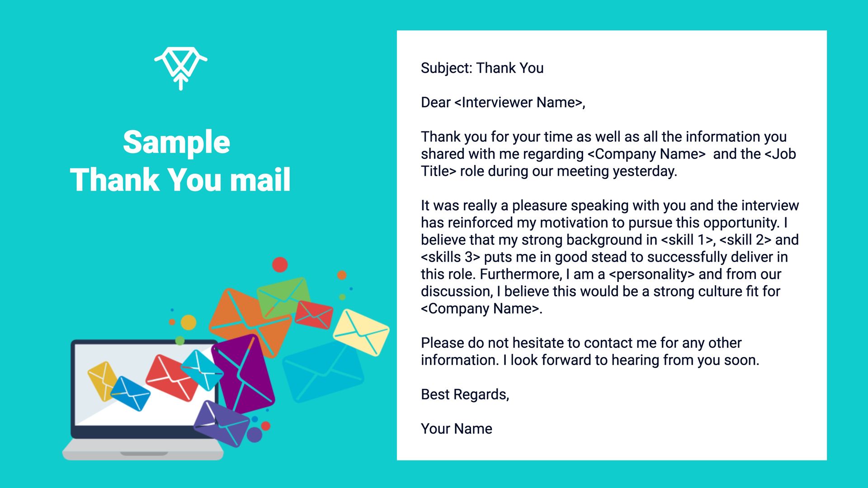The height and width of the screenshot is (488, 868).
Task: Click the red dot above the envelopes
Action: pos(280,264)
